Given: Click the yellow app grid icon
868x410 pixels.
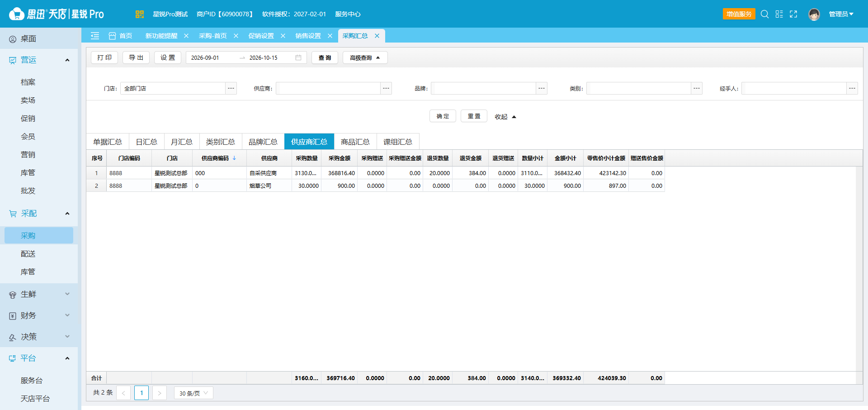Looking at the screenshot, I should tap(139, 14).
